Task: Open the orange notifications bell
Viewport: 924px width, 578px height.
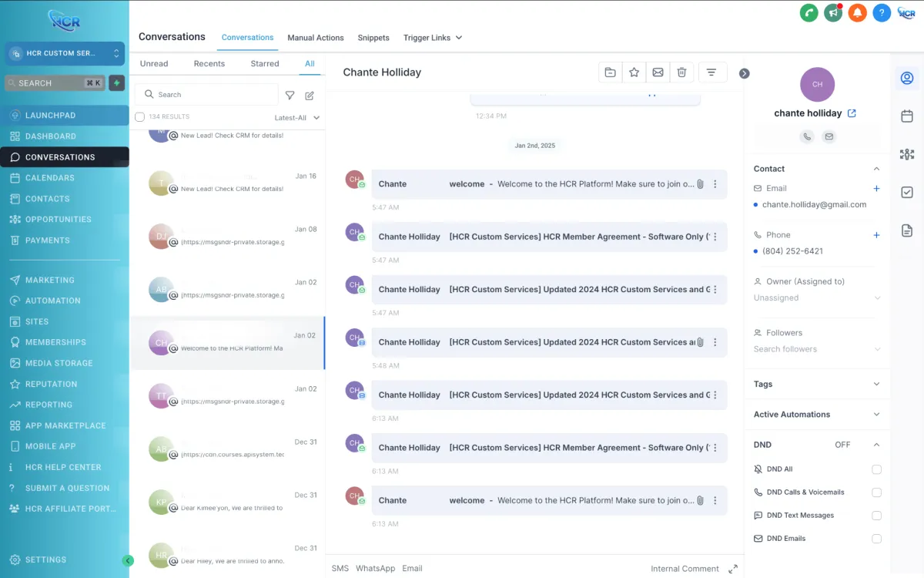Action: (x=857, y=12)
